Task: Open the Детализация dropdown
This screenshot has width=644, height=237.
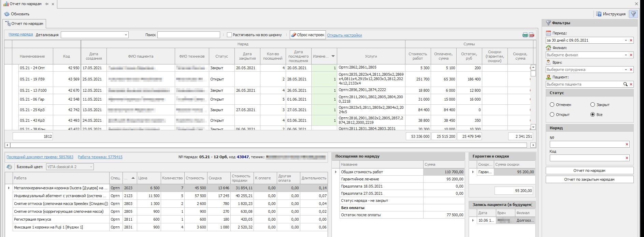Action: click(126, 35)
